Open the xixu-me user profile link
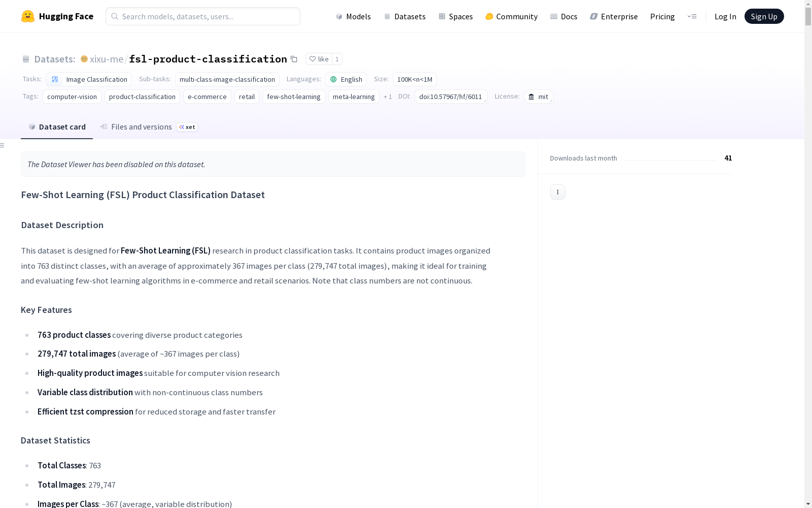 (x=107, y=59)
